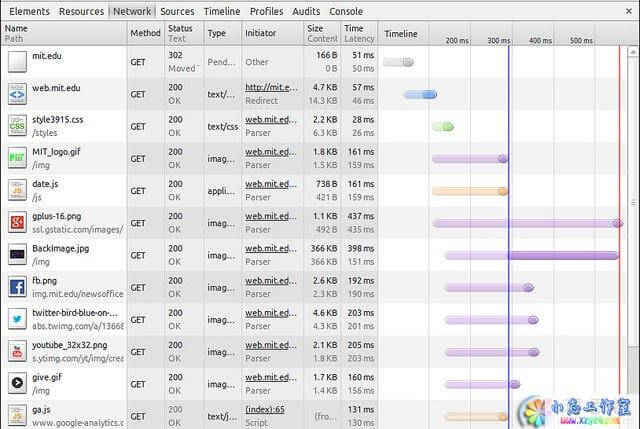Sort by the Time Latency column header
The width and height of the screenshot is (640, 429).
pyautogui.click(x=359, y=33)
